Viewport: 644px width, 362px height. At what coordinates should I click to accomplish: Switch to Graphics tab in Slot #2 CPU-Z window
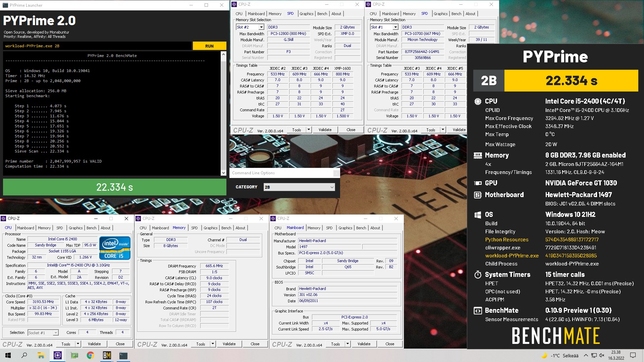click(307, 14)
